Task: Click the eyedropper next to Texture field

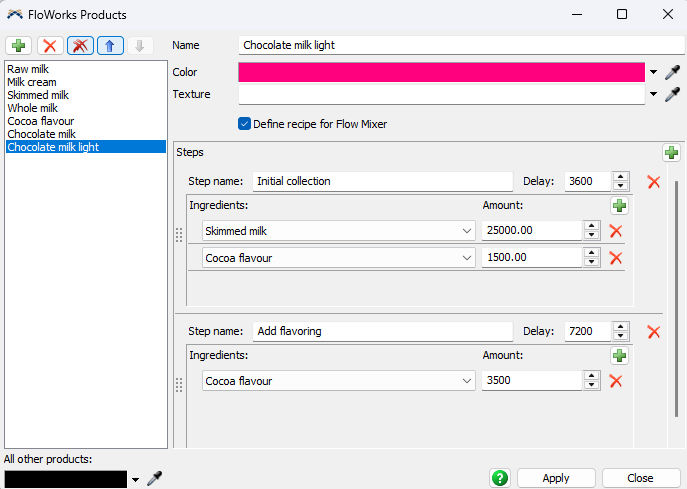Action: pyautogui.click(x=672, y=95)
